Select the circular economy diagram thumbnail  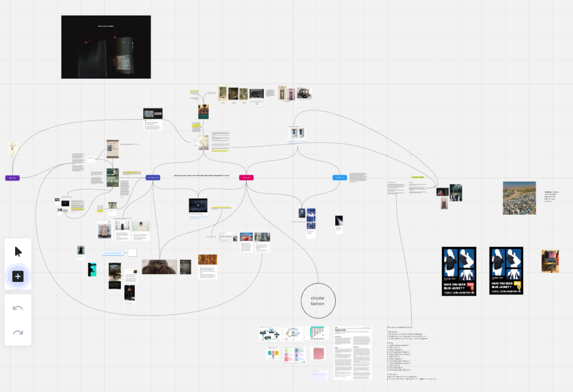pyautogui.click(x=270, y=334)
